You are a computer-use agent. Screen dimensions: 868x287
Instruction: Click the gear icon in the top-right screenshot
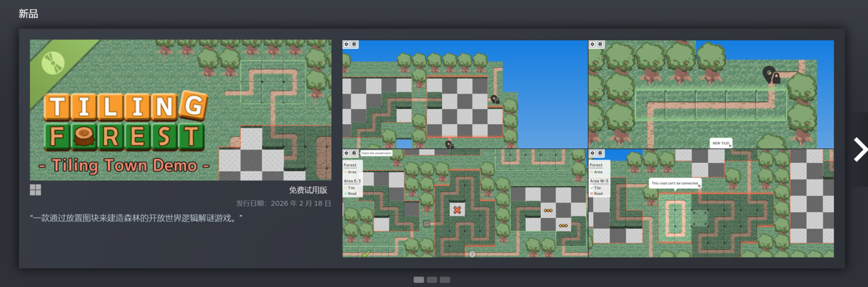pos(593,44)
